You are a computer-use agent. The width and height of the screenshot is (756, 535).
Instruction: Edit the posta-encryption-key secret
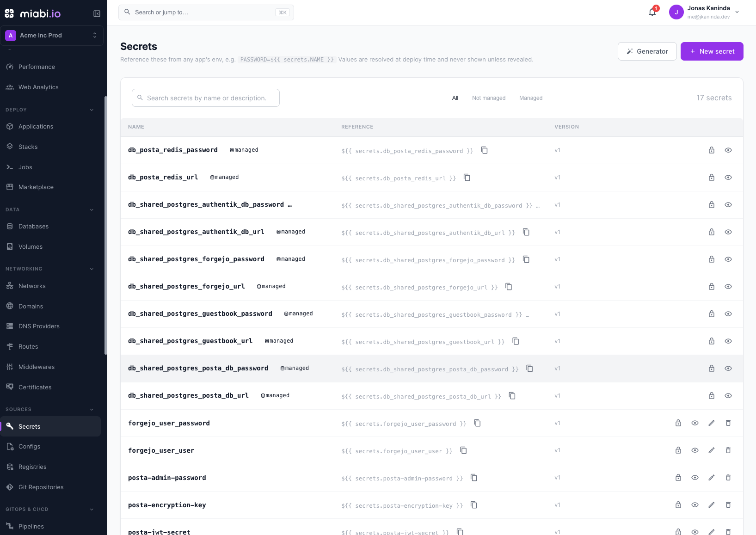pos(712,505)
